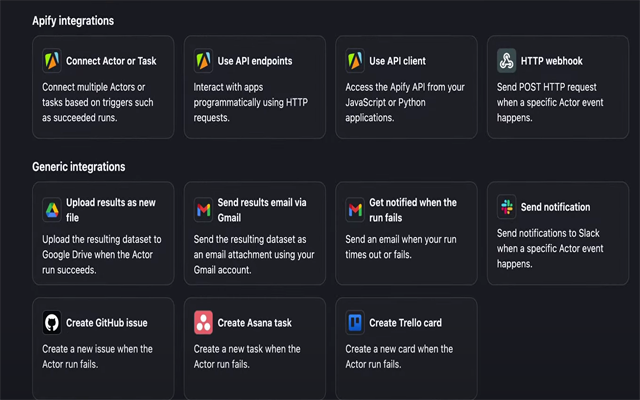Viewport: 640px width, 400px height.
Task: Click the Google Drive icon on upload results card
Action: pos(52,210)
